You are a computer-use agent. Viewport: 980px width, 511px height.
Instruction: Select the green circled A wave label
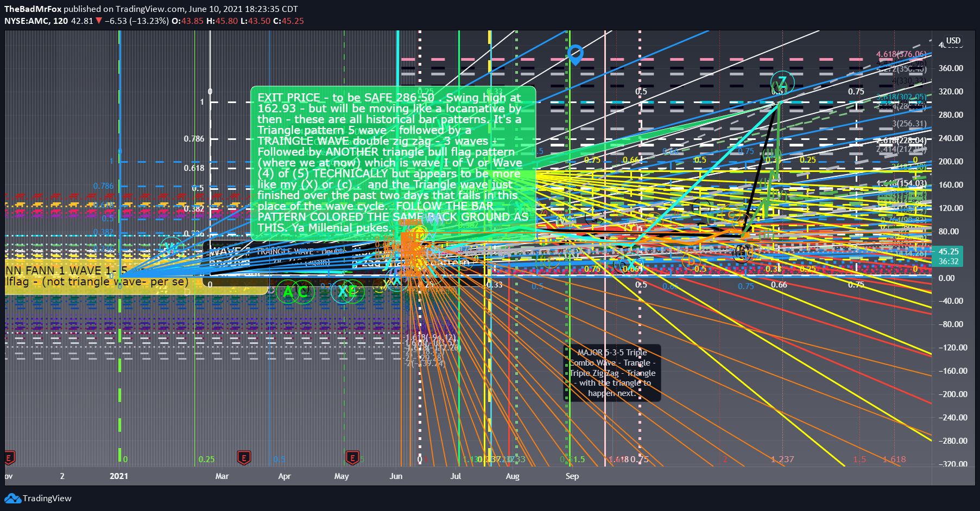[x=288, y=292]
